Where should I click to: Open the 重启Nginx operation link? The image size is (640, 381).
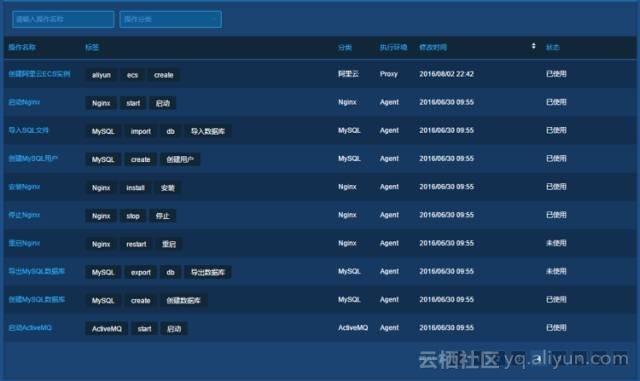pyautogui.click(x=24, y=243)
